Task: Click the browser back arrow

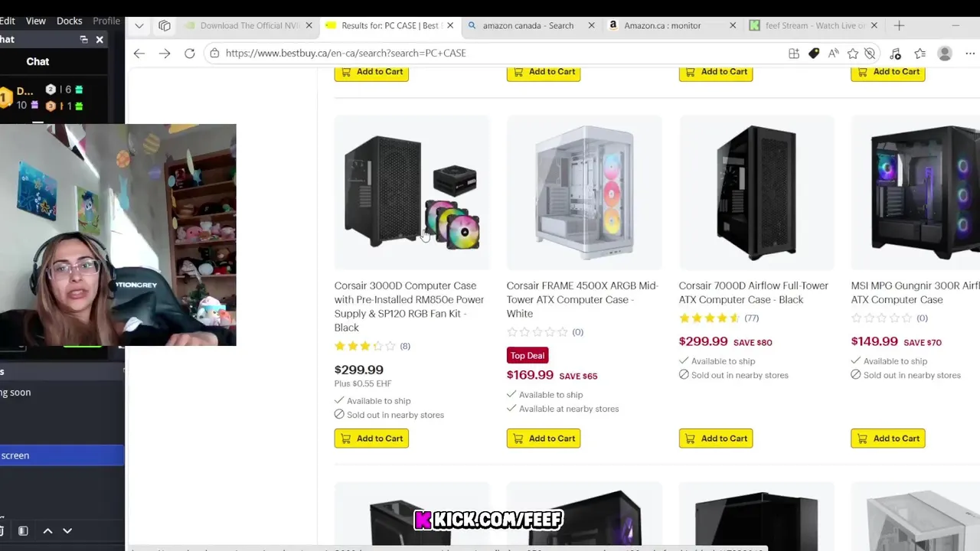Action: 139,53
